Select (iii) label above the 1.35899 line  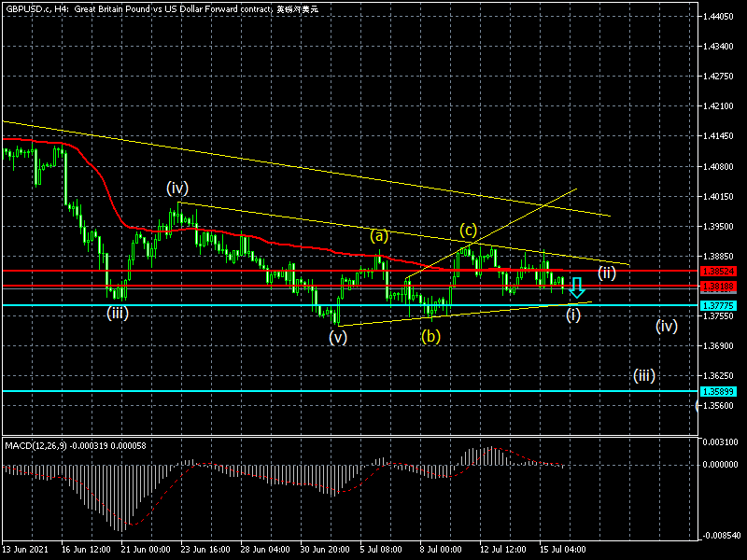coord(643,376)
